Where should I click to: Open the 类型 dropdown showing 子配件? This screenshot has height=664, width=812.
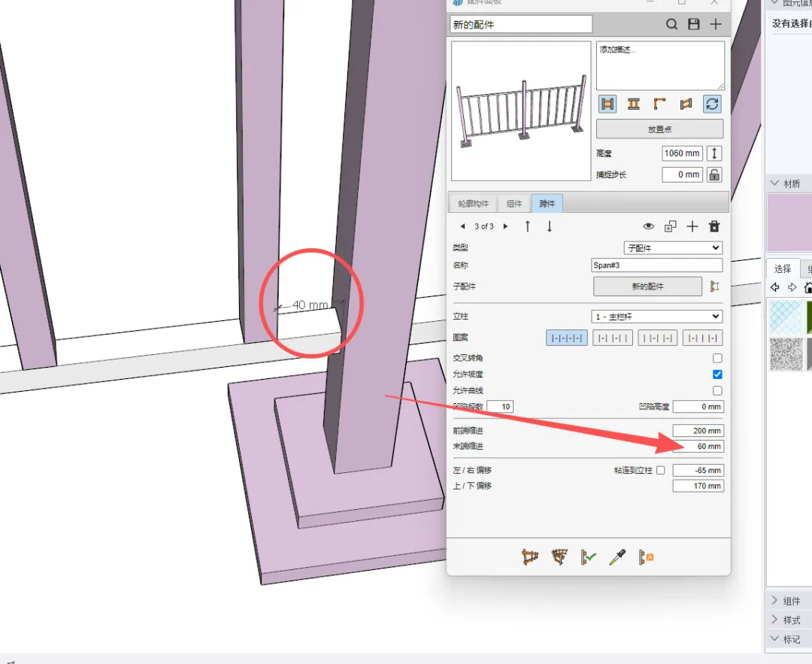pyautogui.click(x=673, y=247)
